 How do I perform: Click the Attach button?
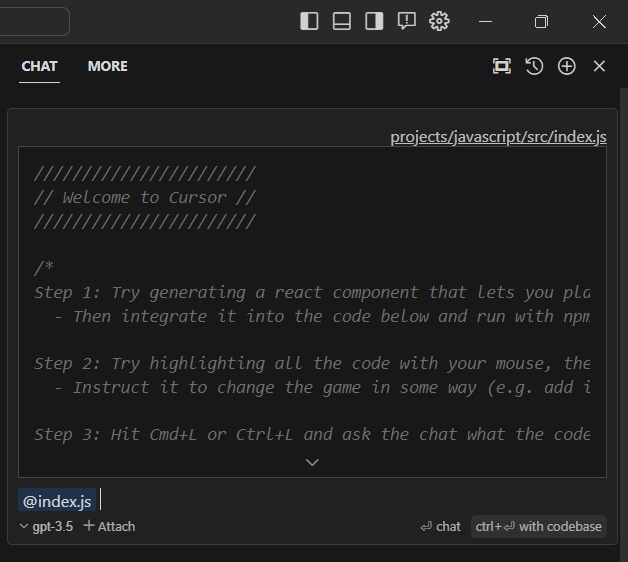click(x=109, y=526)
